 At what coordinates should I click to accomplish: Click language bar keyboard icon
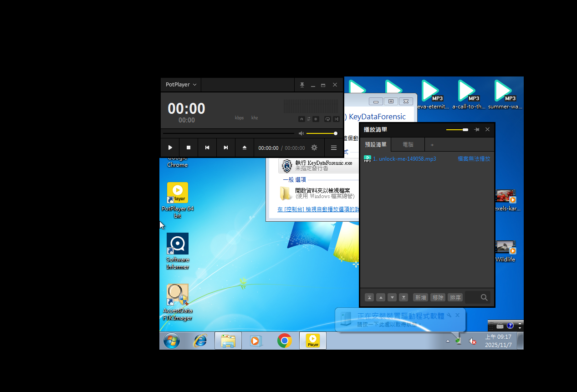tap(500, 326)
